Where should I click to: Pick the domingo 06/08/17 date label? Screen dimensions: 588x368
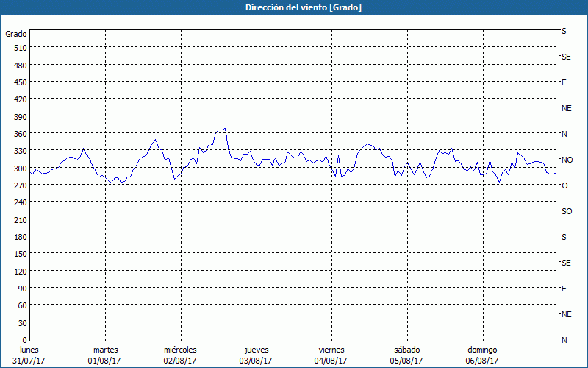pyautogui.click(x=481, y=355)
